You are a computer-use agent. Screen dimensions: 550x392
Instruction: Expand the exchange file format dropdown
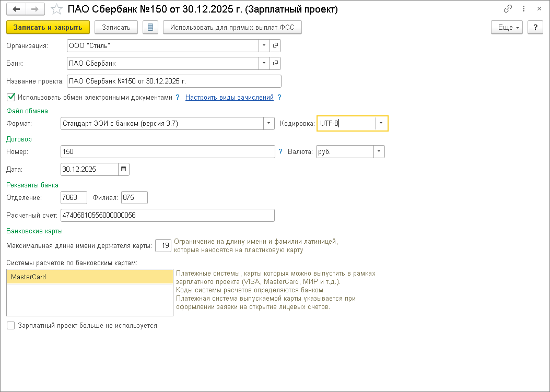pos(268,124)
